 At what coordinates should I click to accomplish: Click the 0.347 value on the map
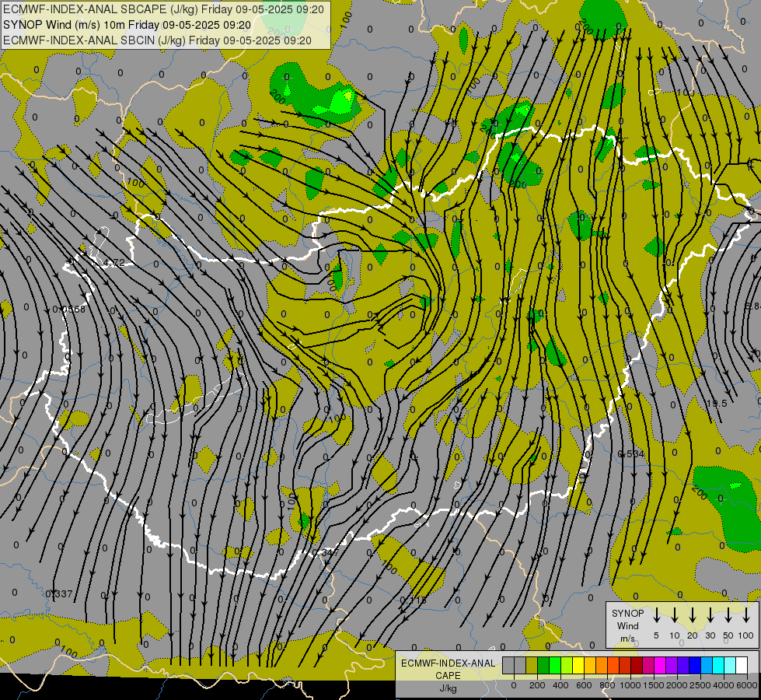pos(326,553)
